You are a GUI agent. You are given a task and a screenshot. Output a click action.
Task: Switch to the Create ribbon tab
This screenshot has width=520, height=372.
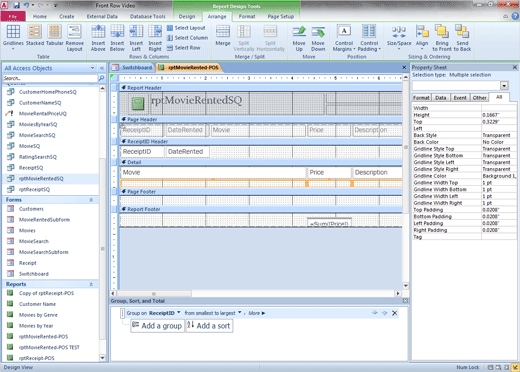pos(67,16)
